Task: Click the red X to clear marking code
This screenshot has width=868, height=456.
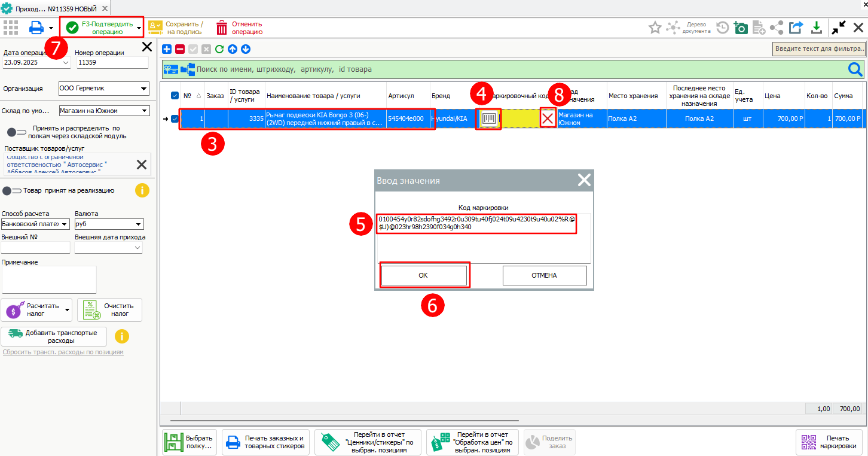Action: tap(547, 118)
